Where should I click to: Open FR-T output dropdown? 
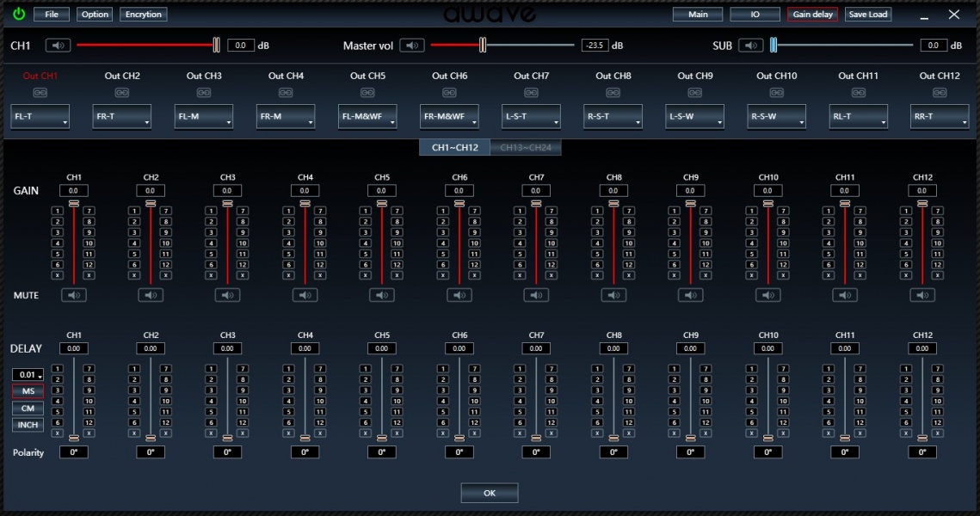tap(122, 117)
